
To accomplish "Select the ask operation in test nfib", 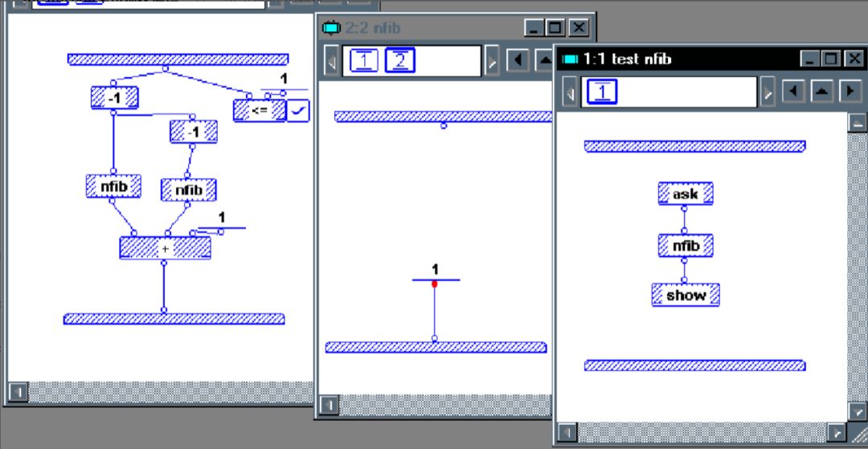I will point(686,194).
